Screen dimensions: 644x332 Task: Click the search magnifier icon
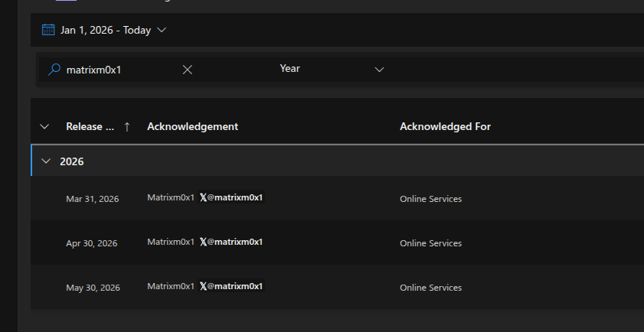pyautogui.click(x=54, y=70)
